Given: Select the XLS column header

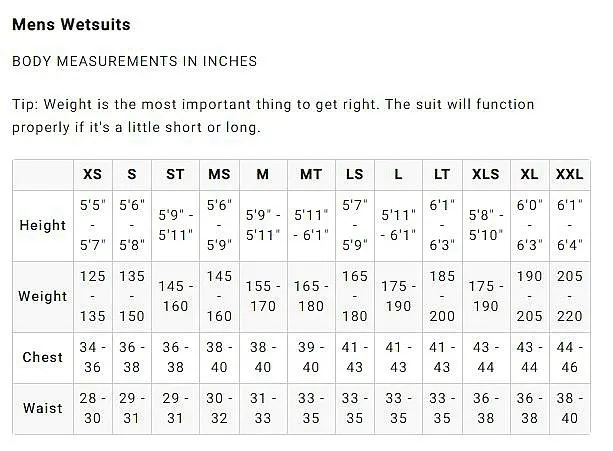Looking at the screenshot, I should pos(486,174).
